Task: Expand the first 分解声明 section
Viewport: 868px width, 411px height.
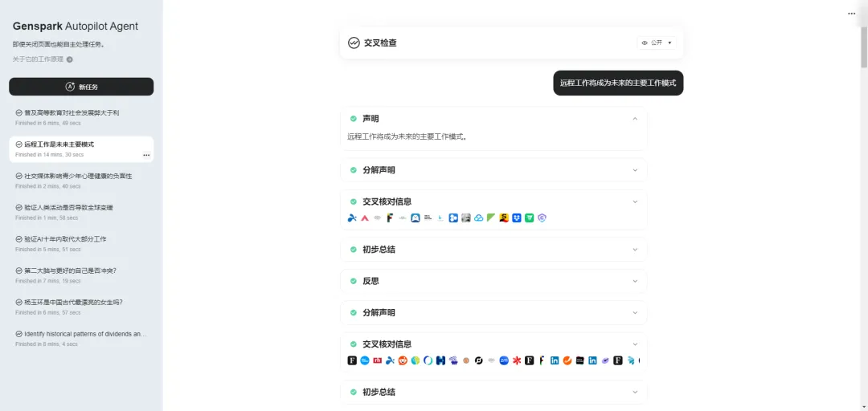Action: pyautogui.click(x=494, y=170)
